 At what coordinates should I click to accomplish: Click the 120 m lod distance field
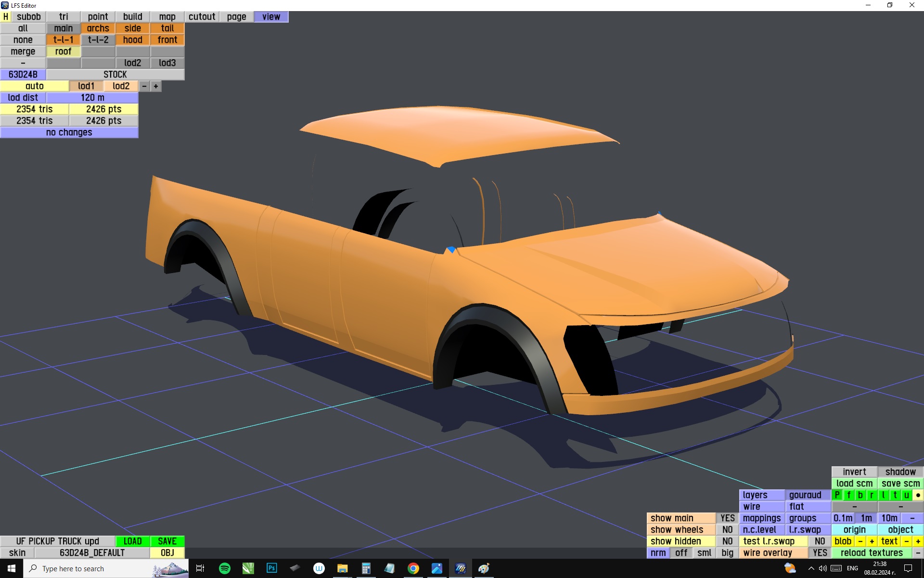click(x=92, y=98)
